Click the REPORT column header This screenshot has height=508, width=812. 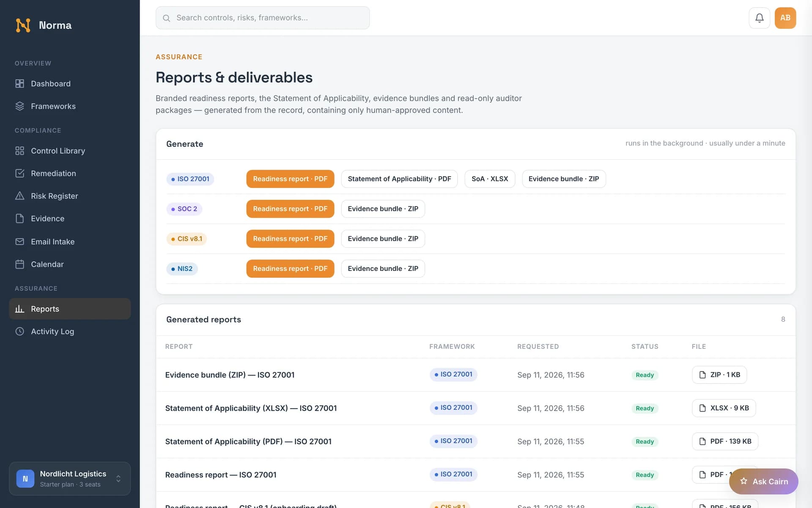[x=179, y=347]
